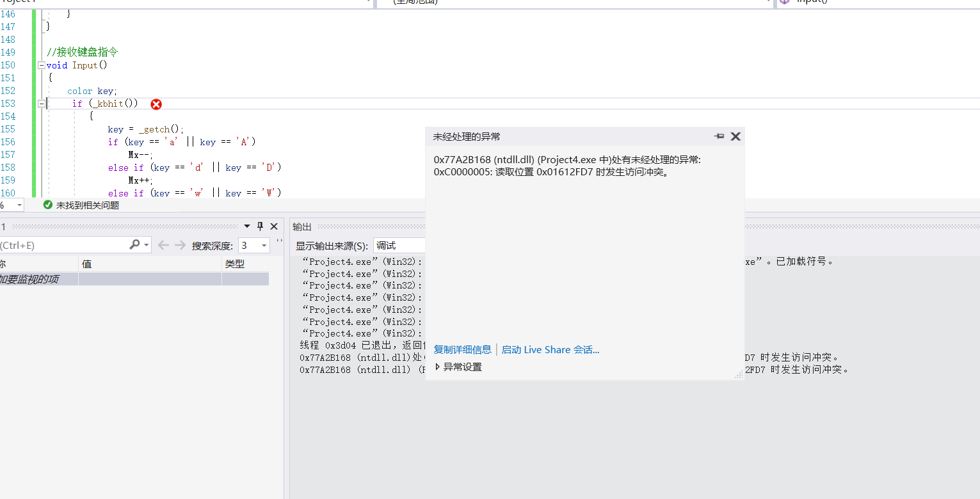
Task: Click the _kbhit() call on line 153
Action: 113,104
